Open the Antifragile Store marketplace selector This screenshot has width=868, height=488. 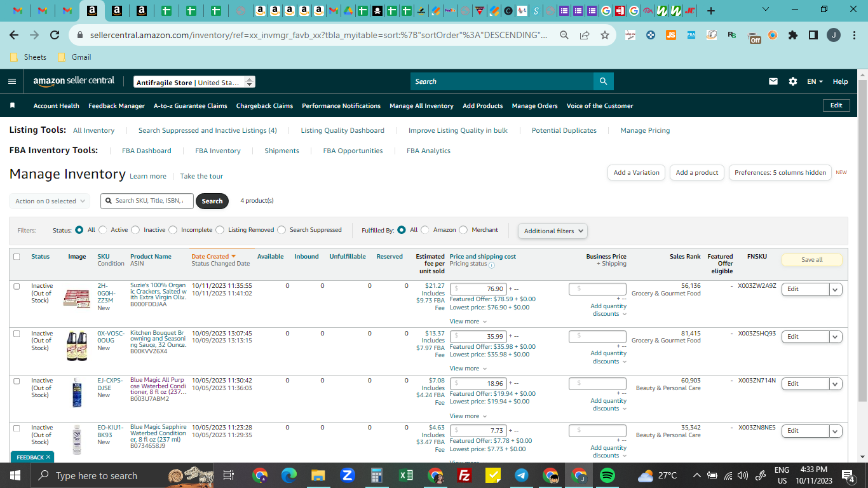194,82
